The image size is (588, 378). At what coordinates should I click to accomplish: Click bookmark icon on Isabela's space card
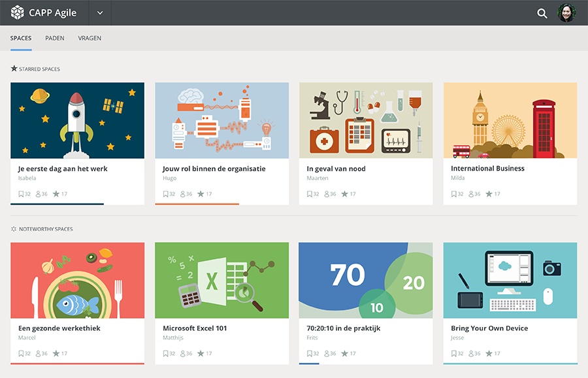(21, 194)
